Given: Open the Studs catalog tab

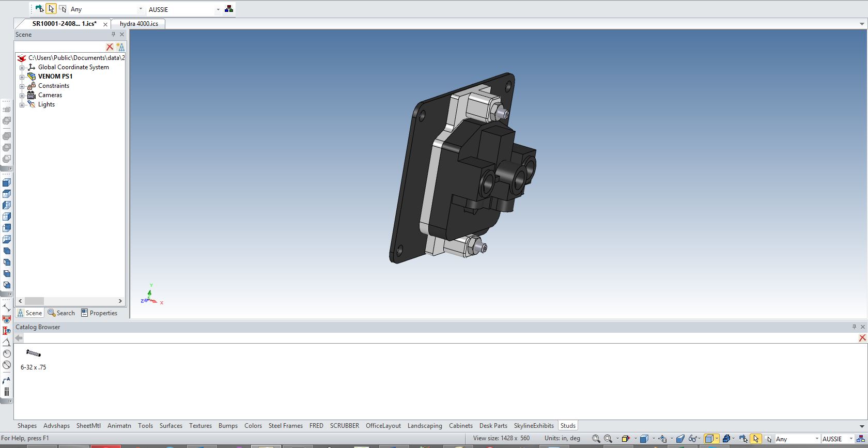Looking at the screenshot, I should coord(568,426).
